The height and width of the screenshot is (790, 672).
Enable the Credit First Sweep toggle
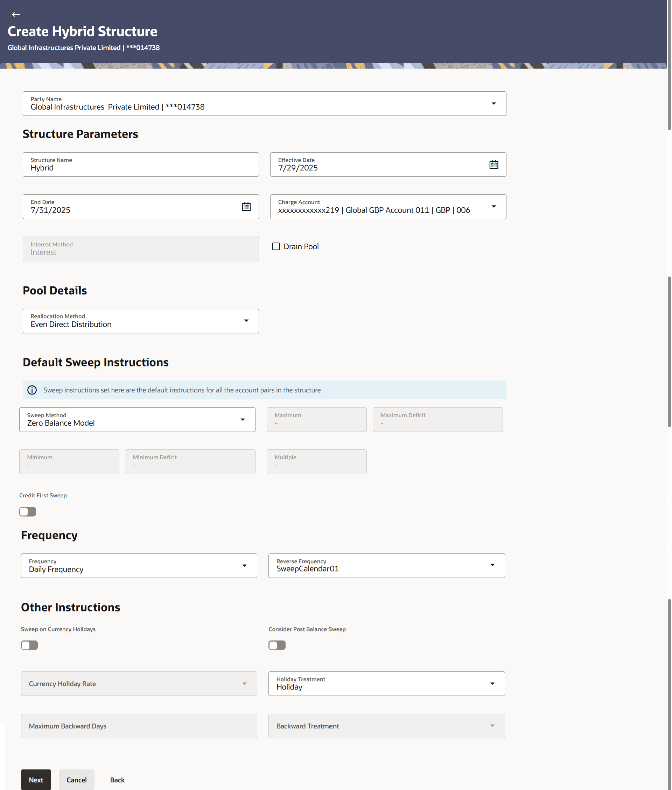[28, 512]
